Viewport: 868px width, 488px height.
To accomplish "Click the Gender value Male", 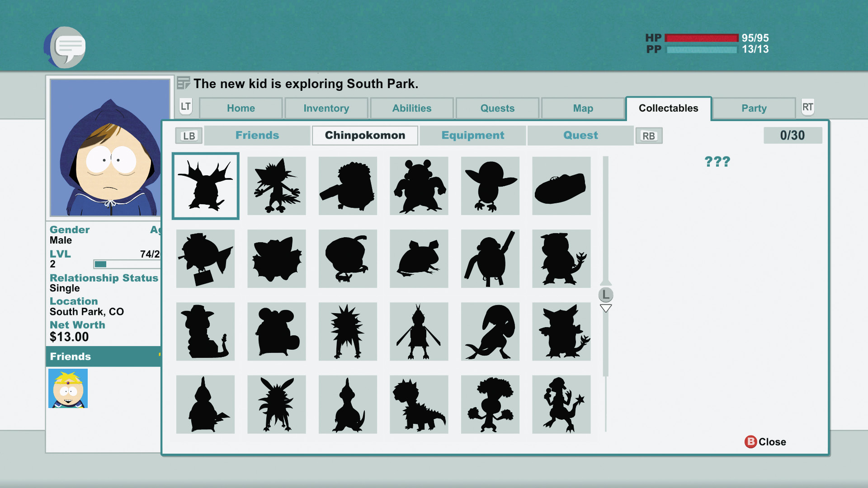I will click(61, 240).
